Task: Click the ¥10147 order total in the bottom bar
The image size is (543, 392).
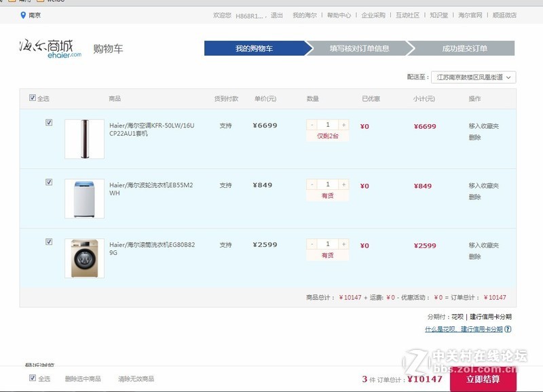Action: click(x=425, y=379)
